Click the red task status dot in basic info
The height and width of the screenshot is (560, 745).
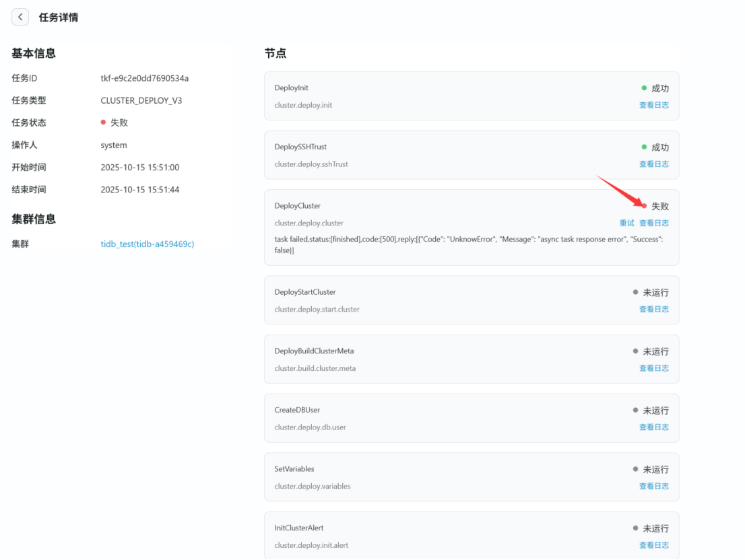(x=103, y=123)
